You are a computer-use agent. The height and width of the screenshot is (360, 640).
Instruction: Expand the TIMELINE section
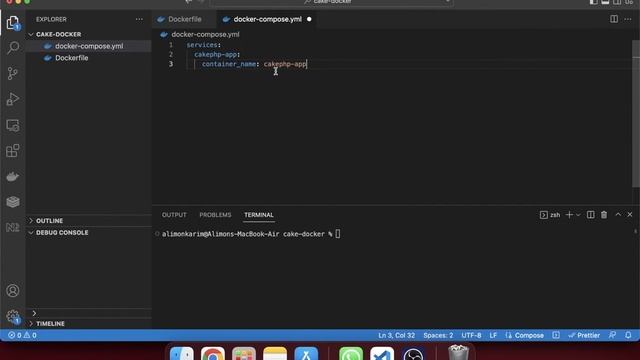point(50,323)
